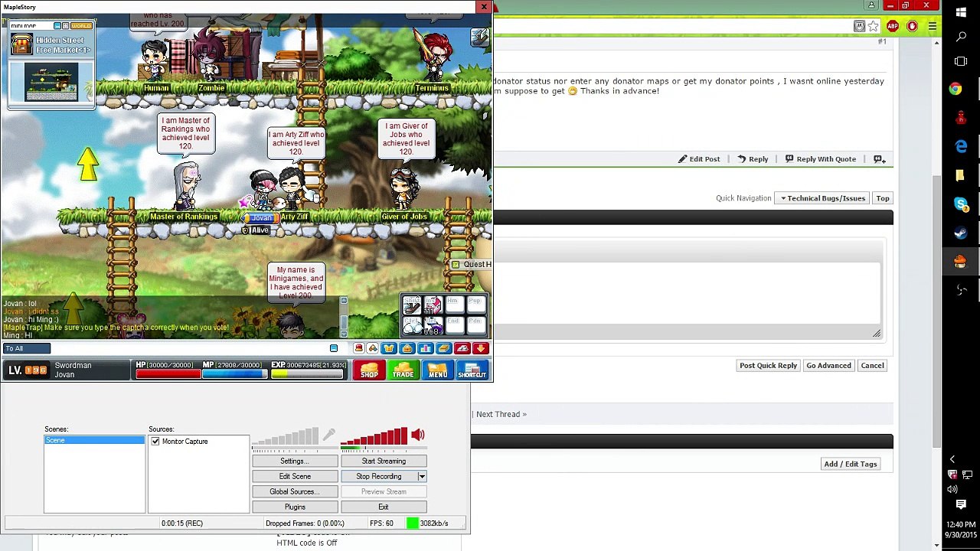Click the Ctrl skill quickslot

point(412,326)
